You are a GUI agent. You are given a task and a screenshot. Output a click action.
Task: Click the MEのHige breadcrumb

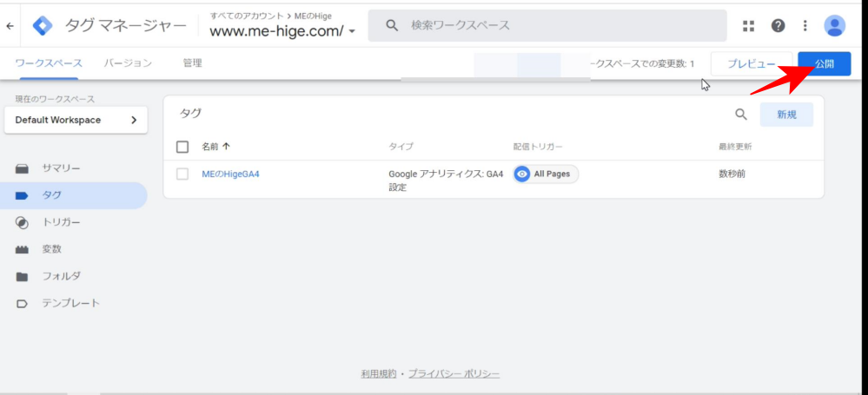click(x=312, y=16)
